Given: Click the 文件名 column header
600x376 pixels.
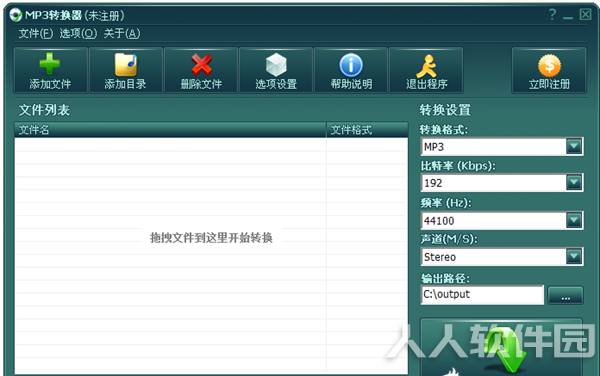Looking at the screenshot, I should [x=170, y=130].
